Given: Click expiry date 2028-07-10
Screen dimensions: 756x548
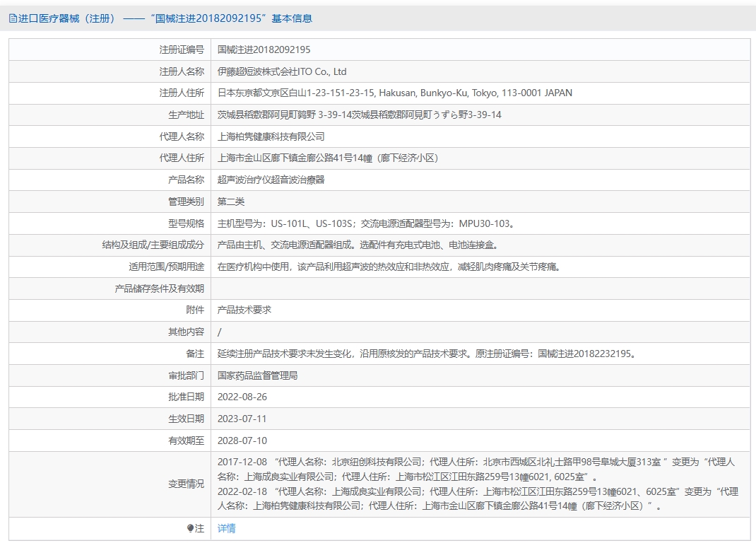Looking at the screenshot, I should click(x=242, y=441).
